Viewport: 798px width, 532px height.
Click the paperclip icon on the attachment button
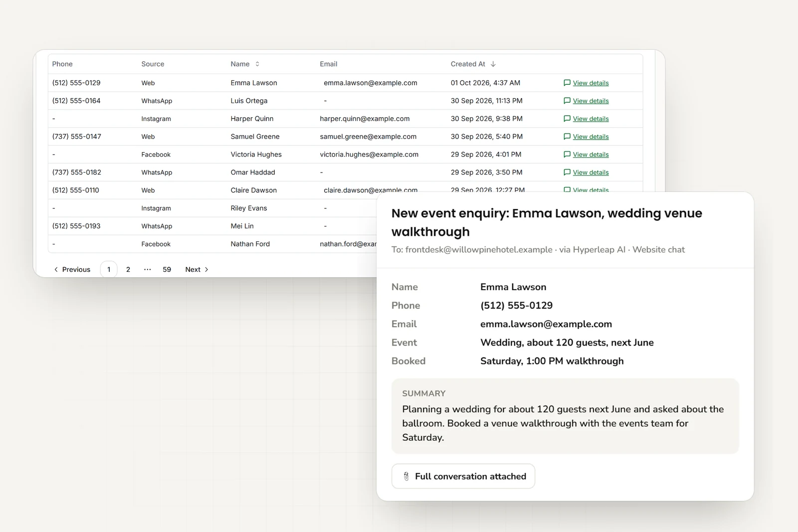406,476
